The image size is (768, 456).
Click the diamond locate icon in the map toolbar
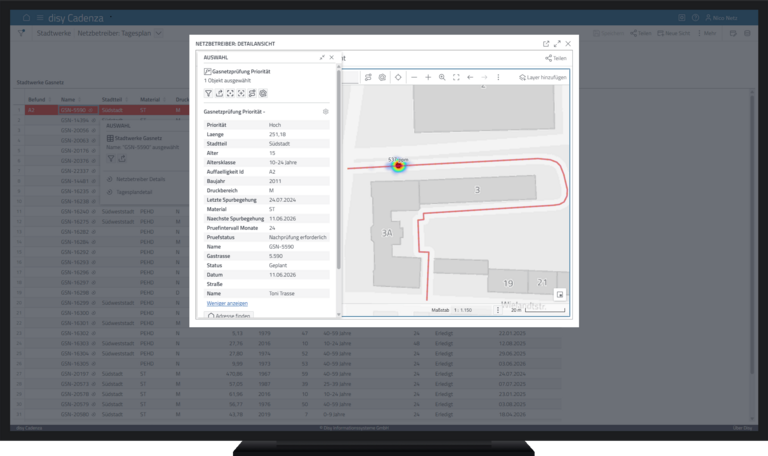tap(398, 77)
